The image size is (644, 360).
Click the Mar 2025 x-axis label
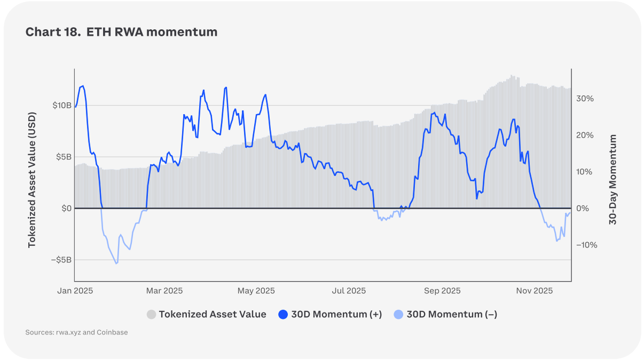164,291
